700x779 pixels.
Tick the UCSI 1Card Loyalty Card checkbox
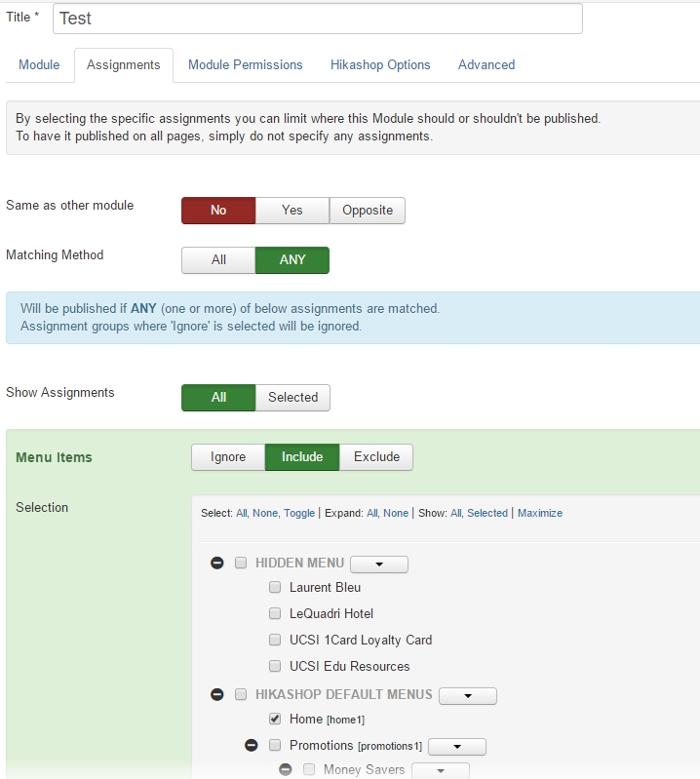coord(275,641)
